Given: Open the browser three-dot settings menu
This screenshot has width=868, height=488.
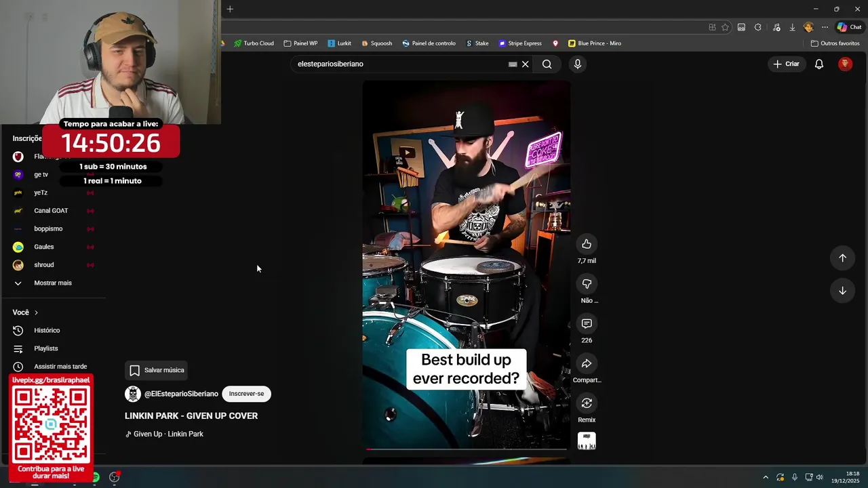Looking at the screenshot, I should (x=825, y=27).
